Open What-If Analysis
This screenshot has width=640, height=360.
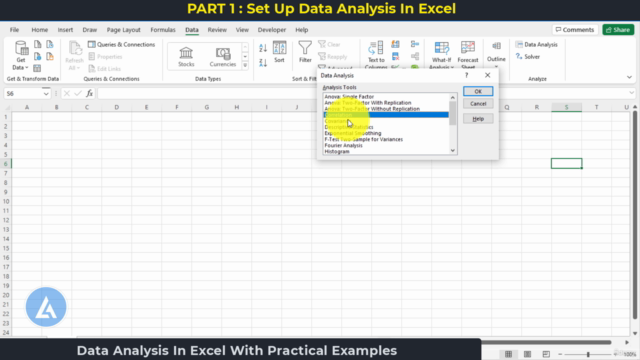pos(441,55)
